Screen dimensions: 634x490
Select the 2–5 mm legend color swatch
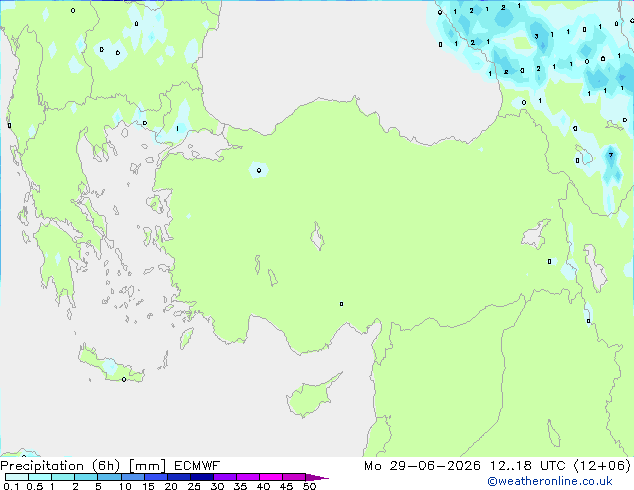[86, 477]
